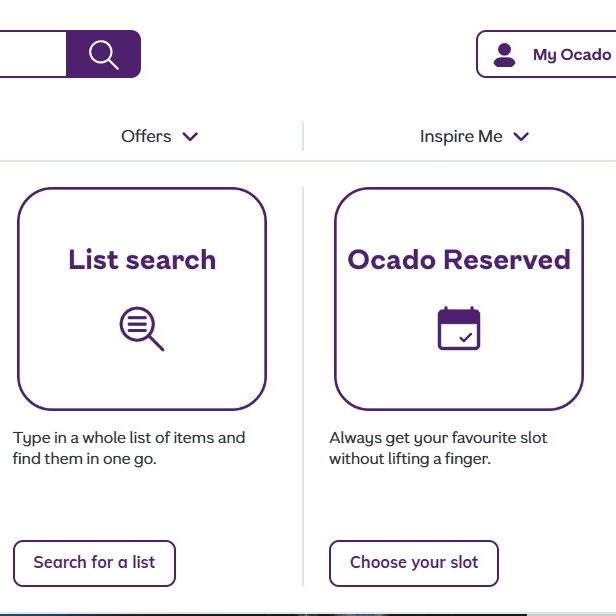This screenshot has width=616, height=616.
Task: Expand the Inspire Me chevron arrow
Action: [x=520, y=137]
